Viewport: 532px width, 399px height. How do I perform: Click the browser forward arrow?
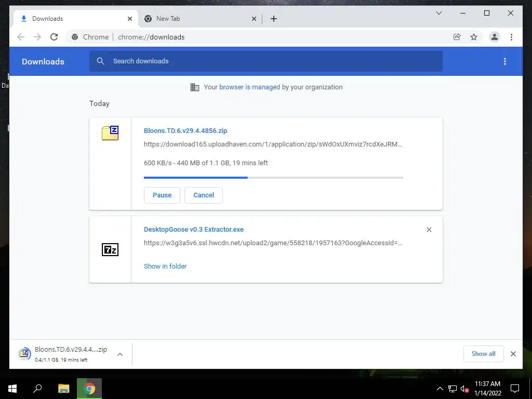coord(37,37)
